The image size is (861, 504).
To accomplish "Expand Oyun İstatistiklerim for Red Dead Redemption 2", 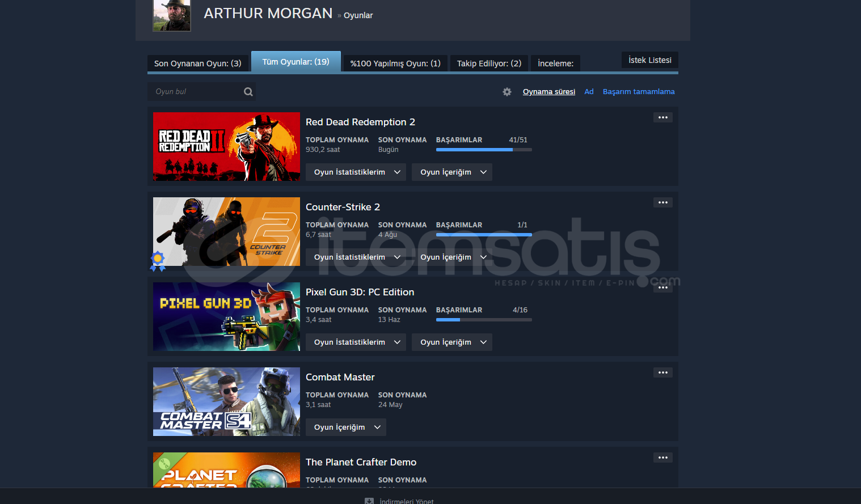I will click(356, 172).
